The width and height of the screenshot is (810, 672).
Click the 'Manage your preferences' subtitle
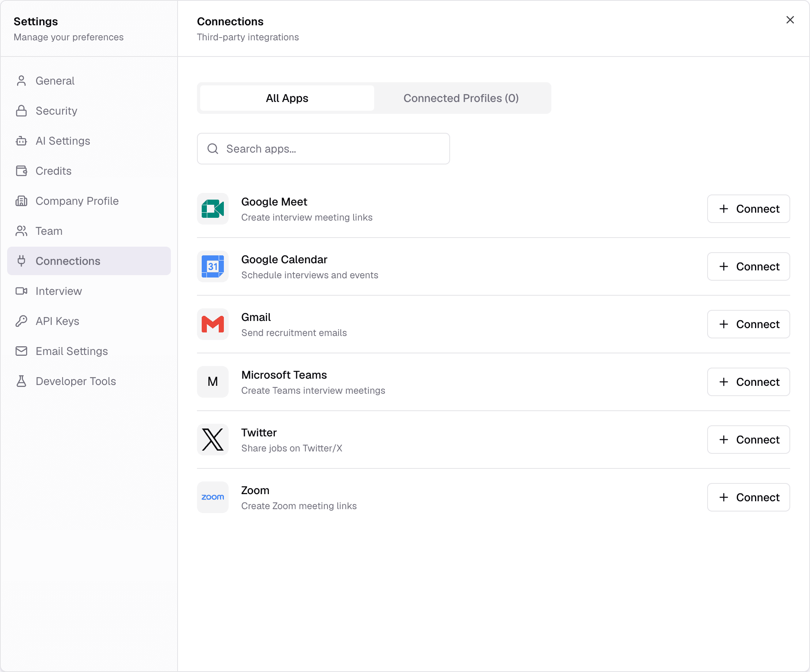point(69,37)
